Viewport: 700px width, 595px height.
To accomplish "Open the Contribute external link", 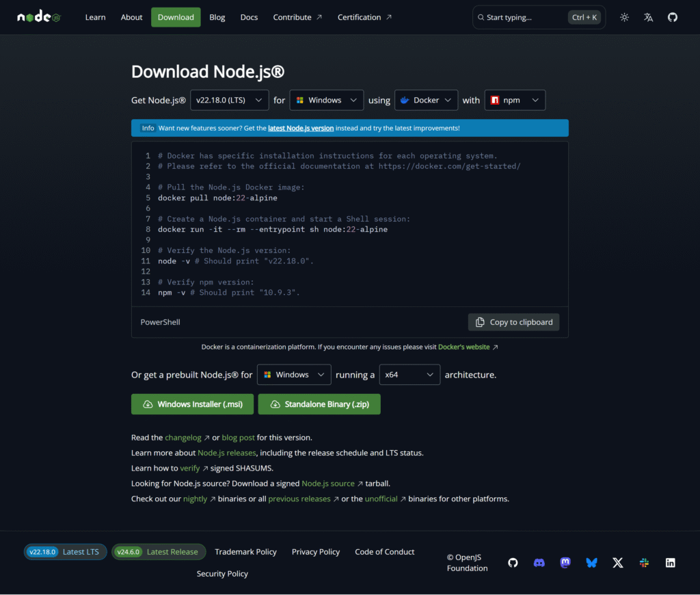I will [297, 17].
